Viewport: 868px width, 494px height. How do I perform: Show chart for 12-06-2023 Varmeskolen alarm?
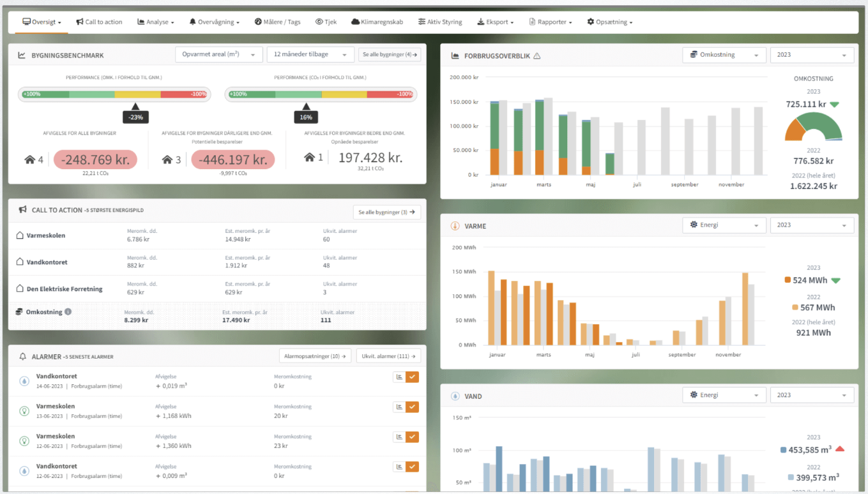point(399,437)
